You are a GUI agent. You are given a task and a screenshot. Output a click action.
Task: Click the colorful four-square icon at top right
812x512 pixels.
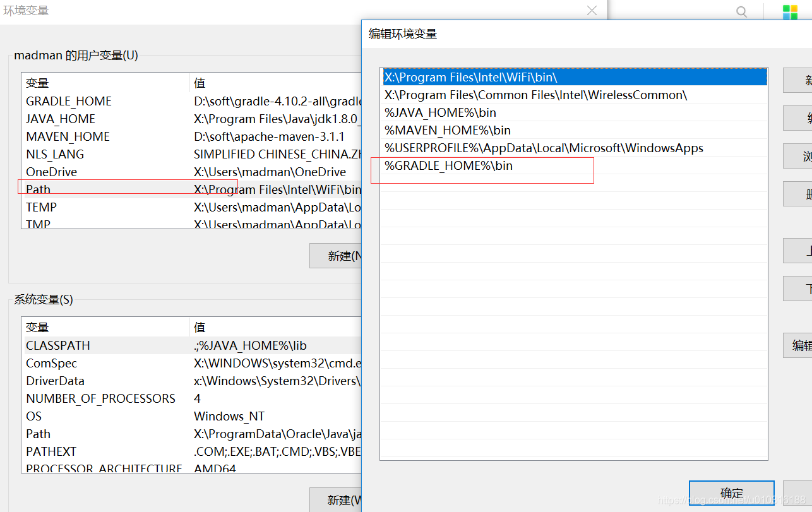tap(790, 12)
